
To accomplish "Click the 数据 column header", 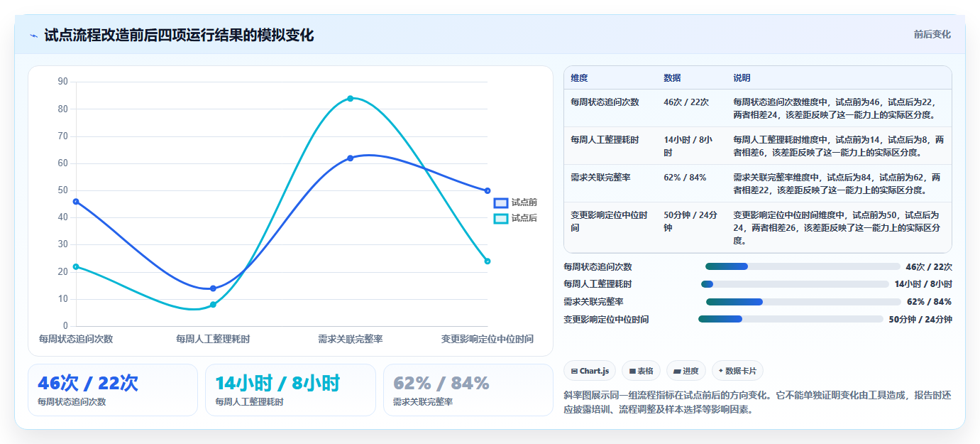I will (672, 78).
